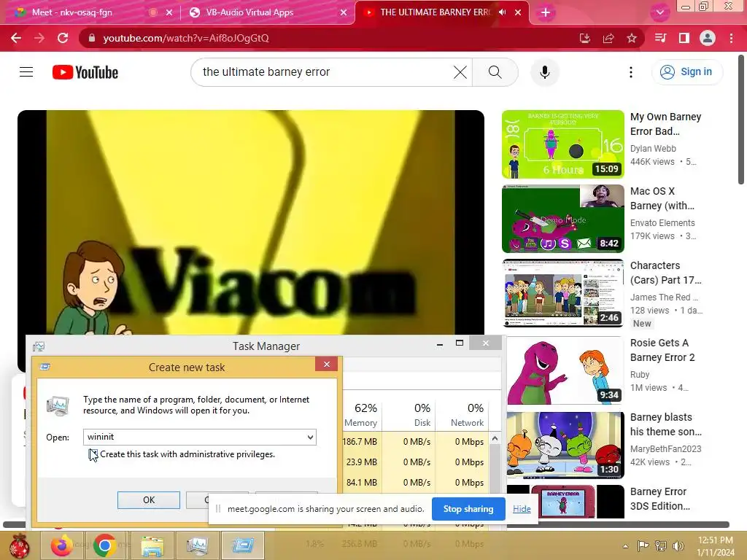Open Mac OS X Barney video thumbnail
Image resolution: width=747 pixels, height=560 pixels.
pos(562,219)
